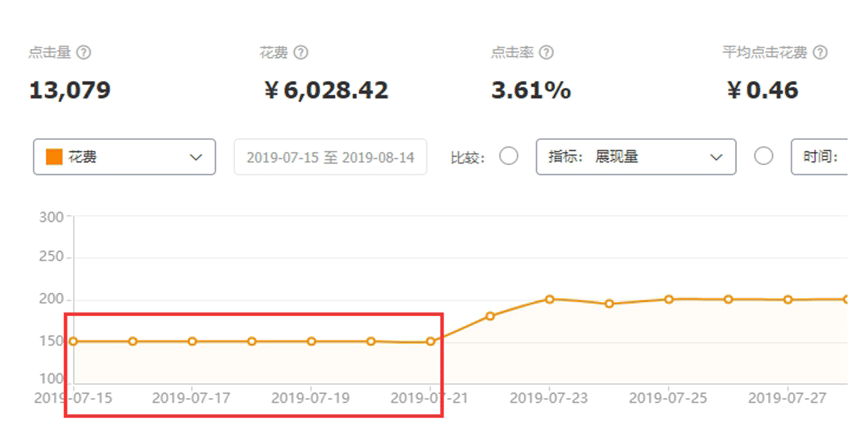Click the help icon beside 点击量
The width and height of the screenshot is (849, 425).
(x=84, y=53)
